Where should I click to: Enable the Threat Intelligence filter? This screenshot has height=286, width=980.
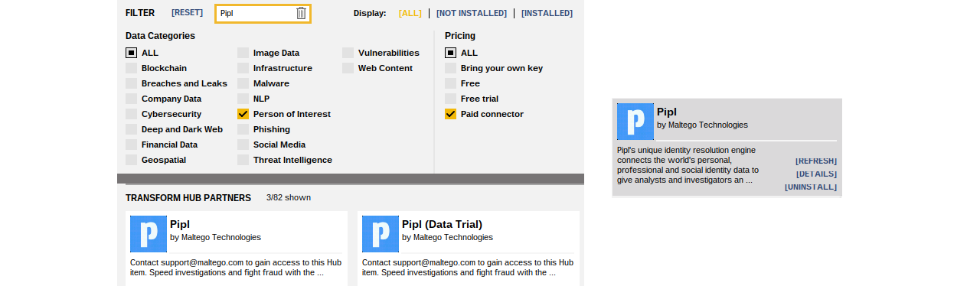[x=243, y=160]
